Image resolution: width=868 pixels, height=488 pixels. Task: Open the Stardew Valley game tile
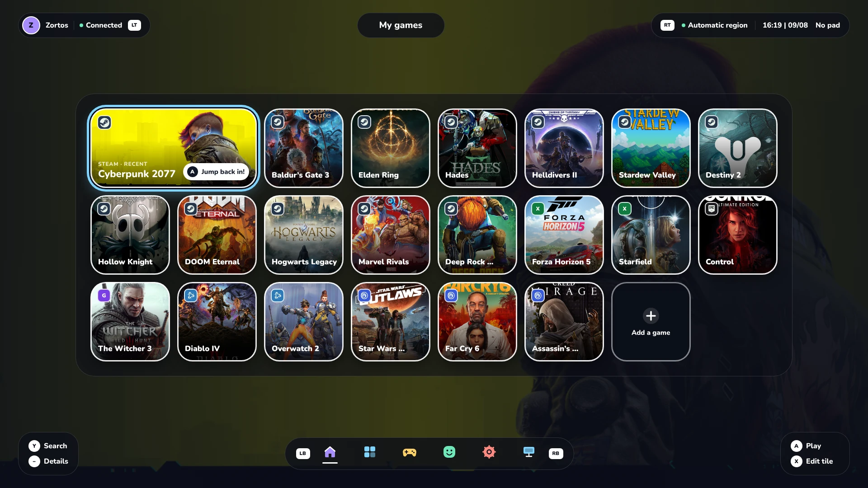651,148
